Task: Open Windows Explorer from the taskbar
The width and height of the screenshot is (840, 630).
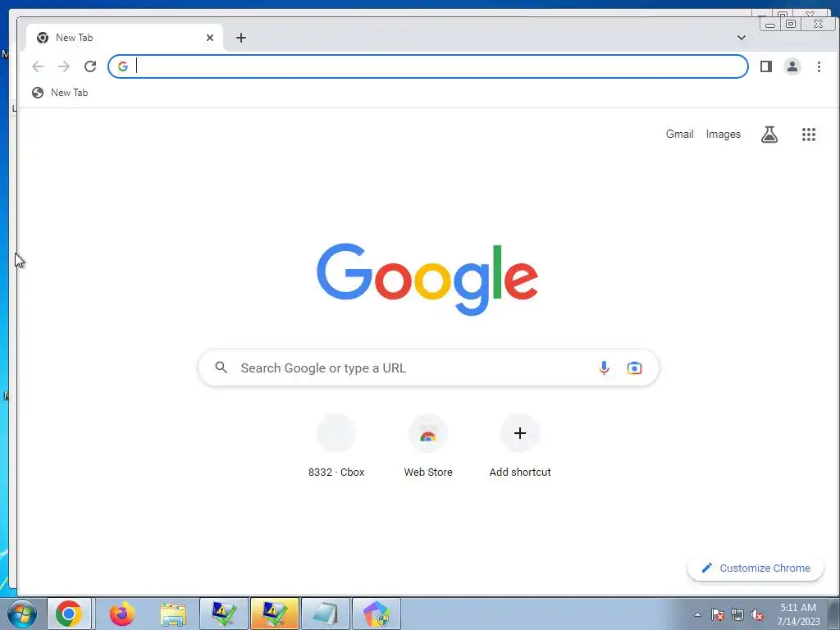Action: pyautogui.click(x=173, y=614)
